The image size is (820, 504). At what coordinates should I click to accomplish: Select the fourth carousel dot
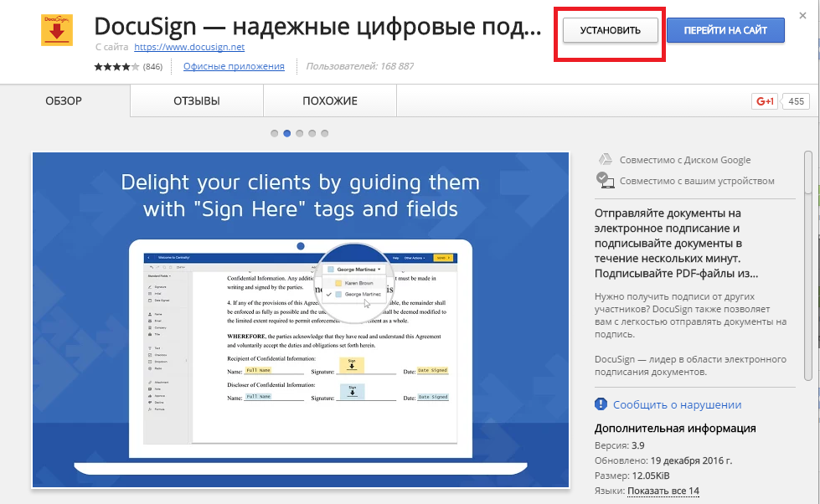point(312,133)
